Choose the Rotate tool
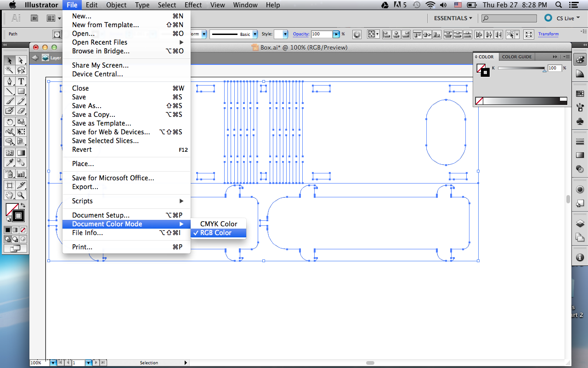The height and width of the screenshot is (368, 588). click(x=10, y=122)
